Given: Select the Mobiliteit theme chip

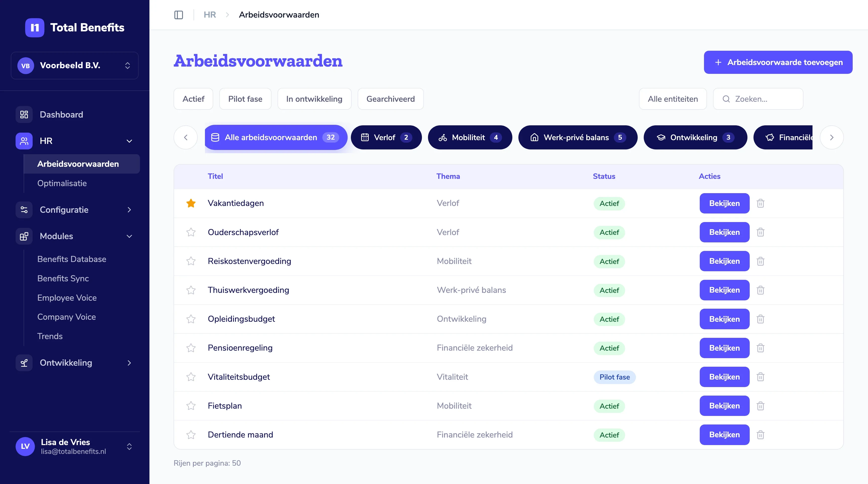Looking at the screenshot, I should click(x=470, y=138).
